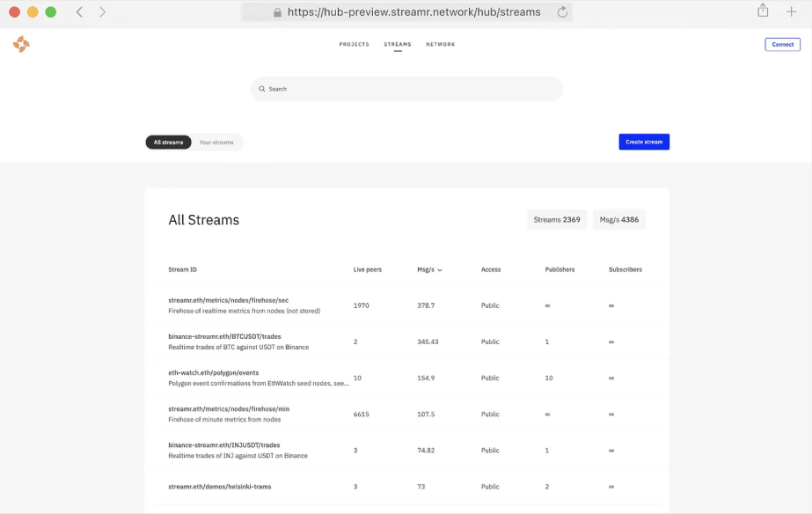Click the Create stream button

(x=643, y=142)
